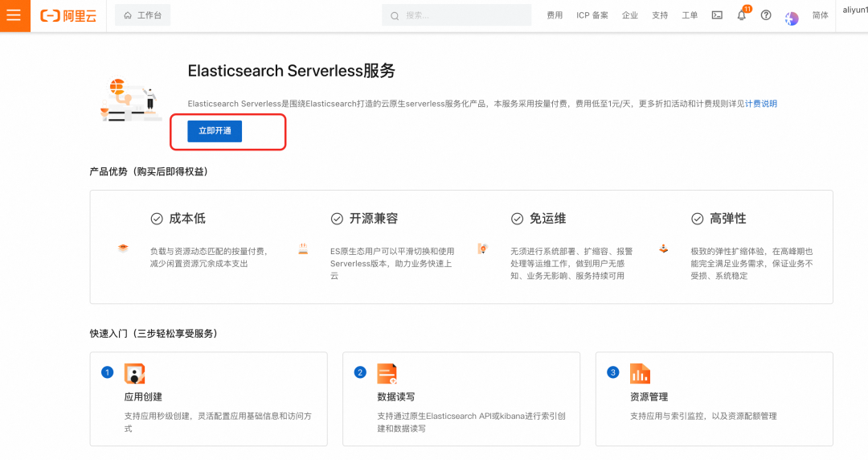The image size is (868, 460).
Task: Click the search magnifier icon
Action: point(395,16)
